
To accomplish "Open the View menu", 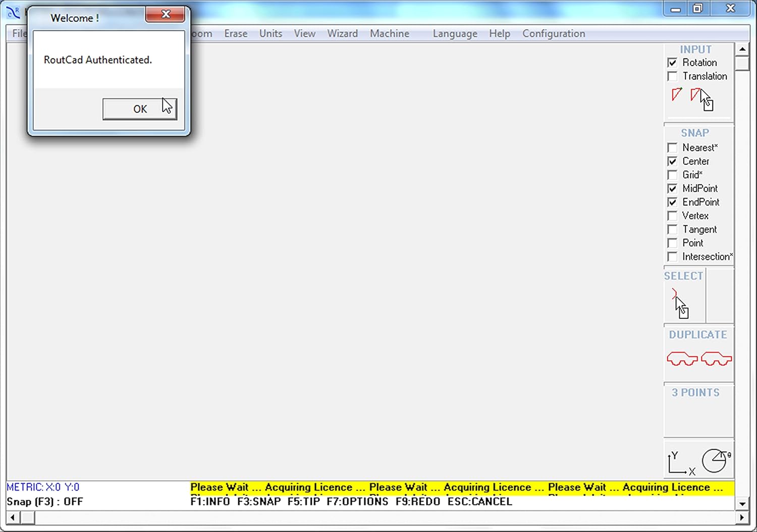I will (305, 33).
